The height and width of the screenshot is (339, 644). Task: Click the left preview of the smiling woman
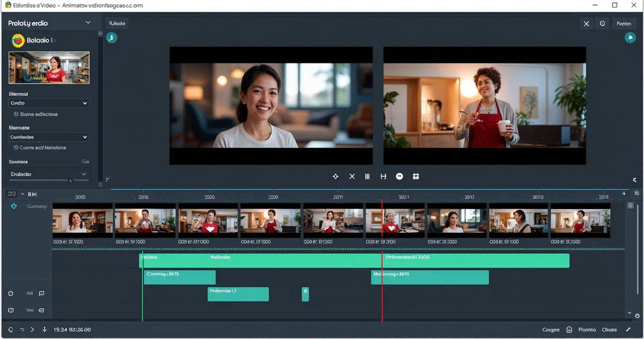[x=271, y=105]
